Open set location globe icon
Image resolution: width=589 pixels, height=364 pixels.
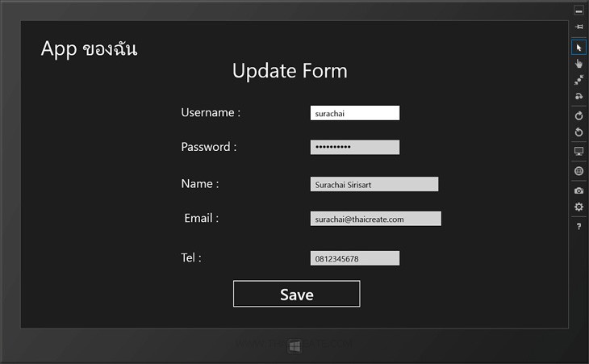pos(579,171)
